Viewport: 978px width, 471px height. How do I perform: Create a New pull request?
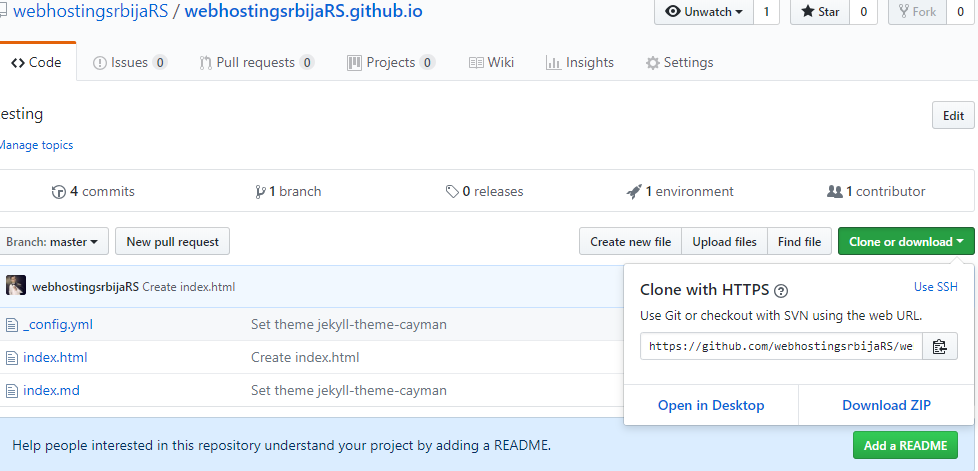[172, 241]
